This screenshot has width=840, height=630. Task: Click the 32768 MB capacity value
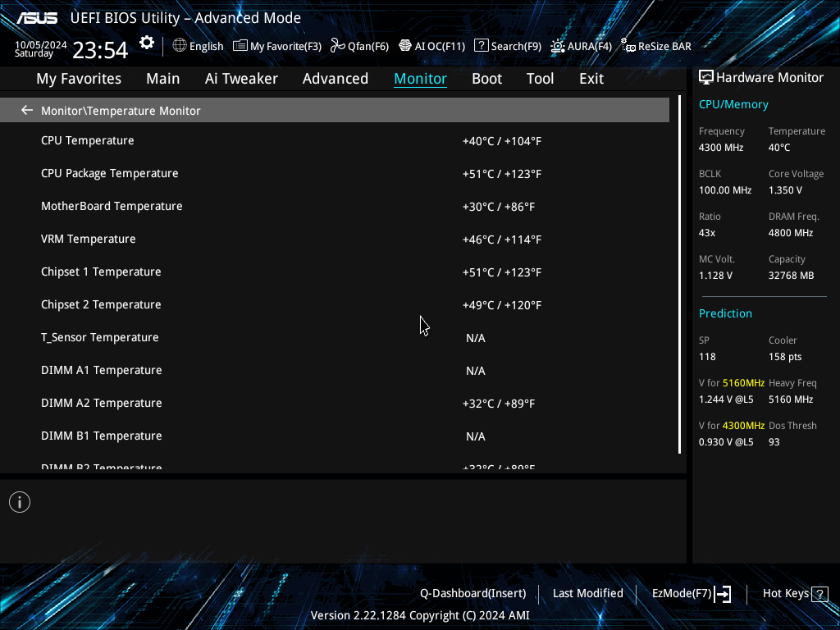(x=792, y=276)
